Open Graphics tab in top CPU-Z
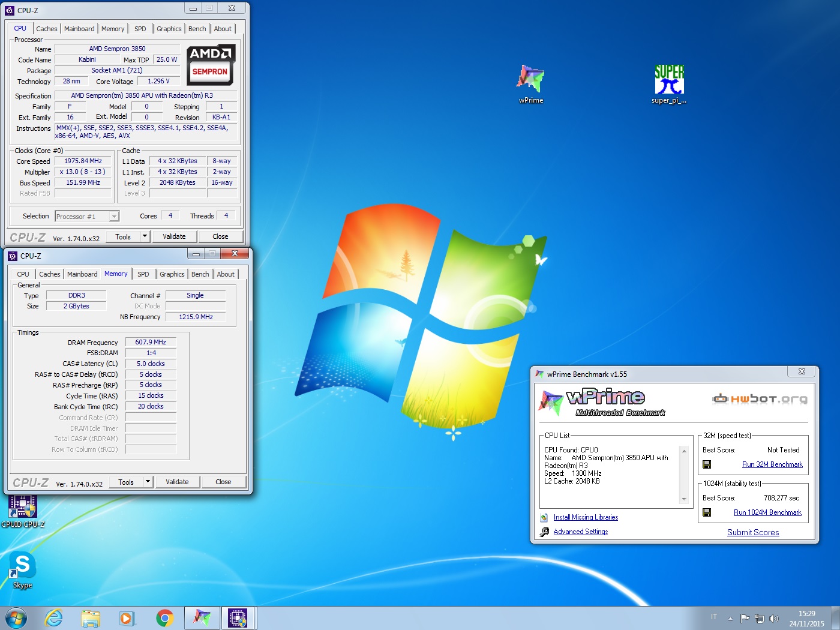The height and width of the screenshot is (630, 840). point(169,29)
